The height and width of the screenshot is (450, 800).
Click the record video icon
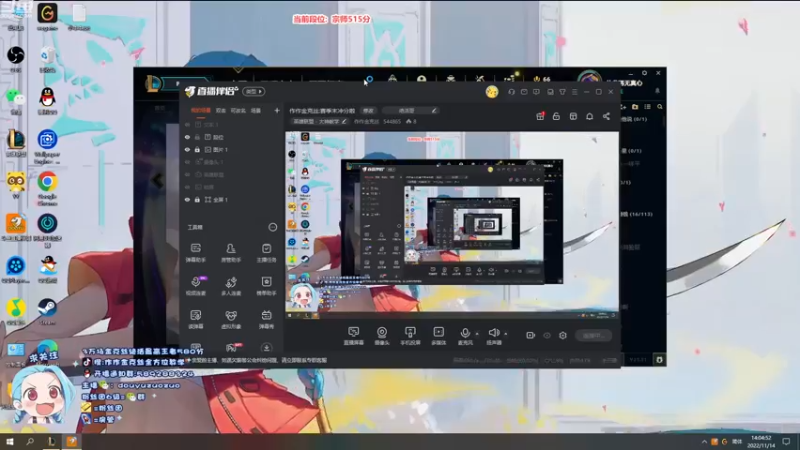pyautogui.click(x=531, y=335)
